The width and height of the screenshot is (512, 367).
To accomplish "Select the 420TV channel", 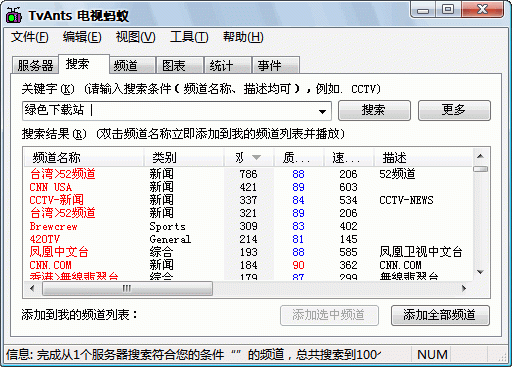I will click(x=45, y=239).
